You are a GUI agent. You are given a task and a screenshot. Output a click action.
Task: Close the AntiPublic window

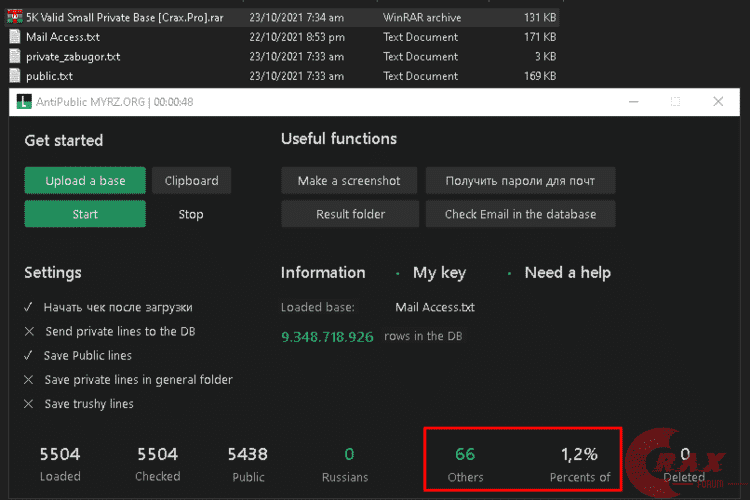[x=718, y=102]
